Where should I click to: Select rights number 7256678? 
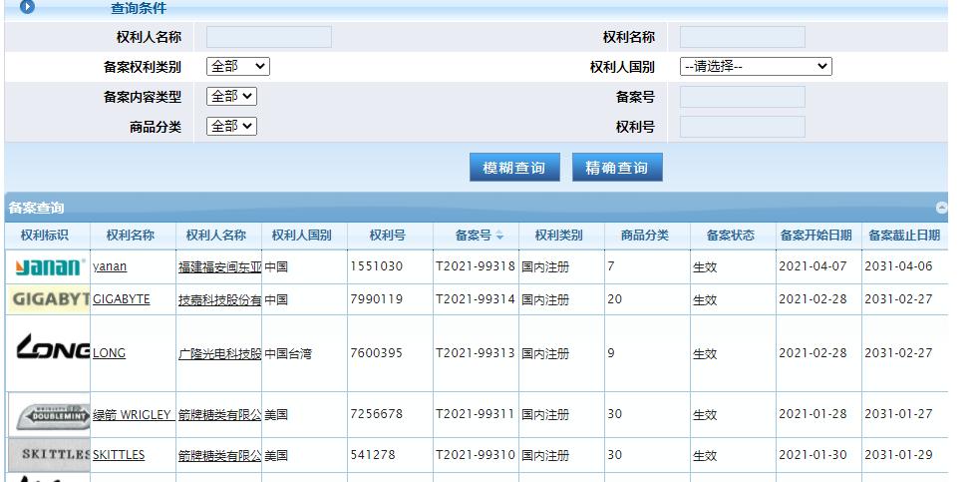pyautogui.click(x=376, y=414)
